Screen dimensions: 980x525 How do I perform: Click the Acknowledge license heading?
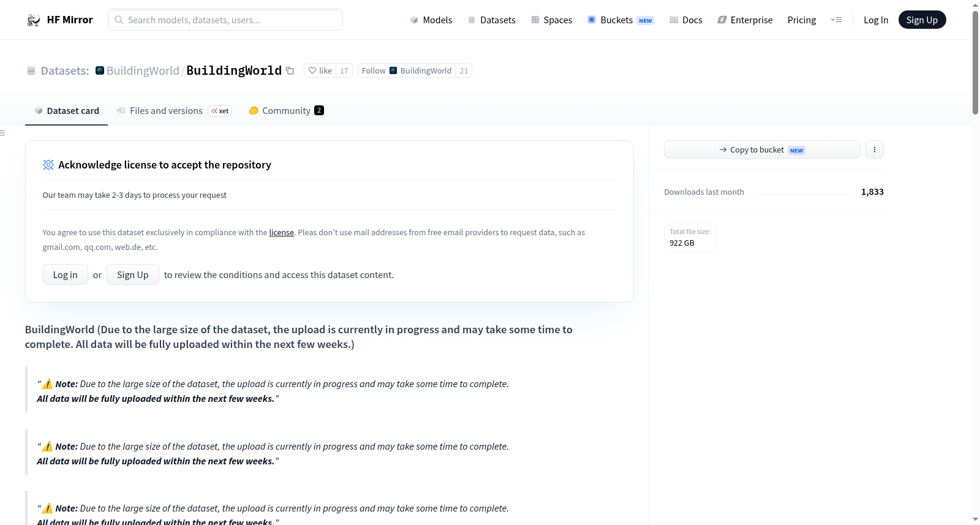point(165,165)
